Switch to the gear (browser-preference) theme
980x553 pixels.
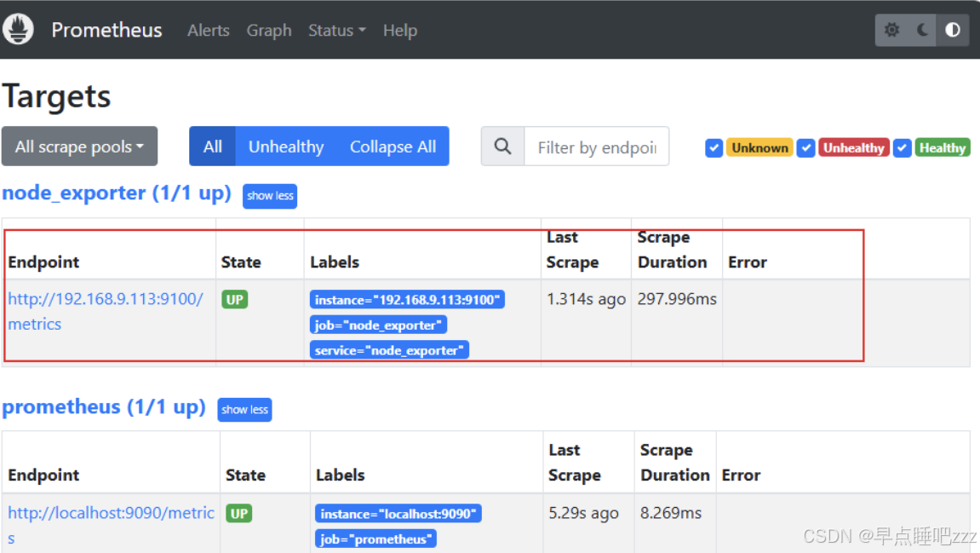(x=891, y=30)
